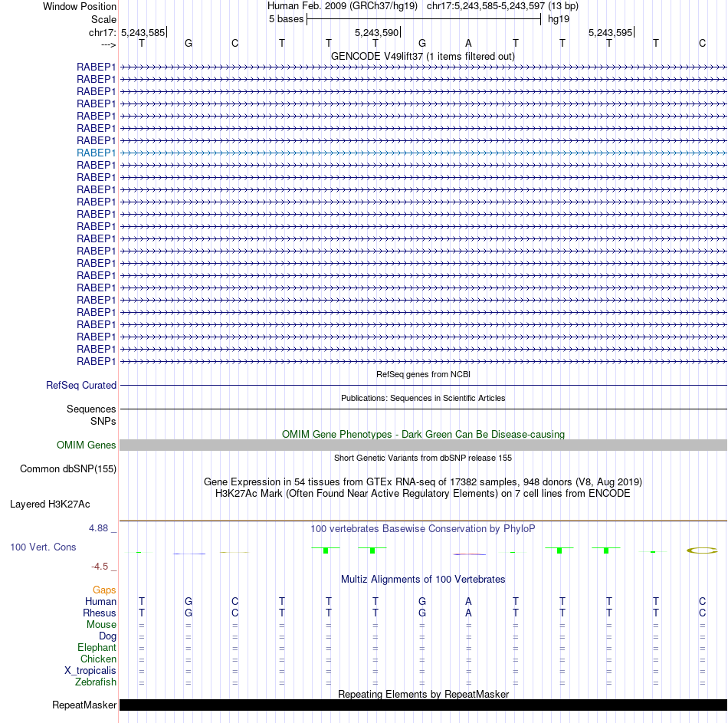Image resolution: width=728 pixels, height=723 pixels.
Task: Click the Scale label at left
Action: click(103, 19)
